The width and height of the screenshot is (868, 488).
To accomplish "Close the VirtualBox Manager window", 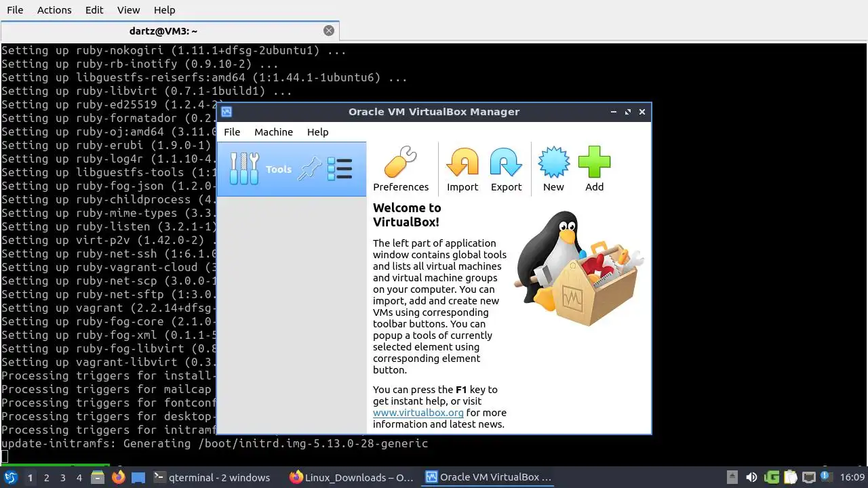I will coord(642,112).
